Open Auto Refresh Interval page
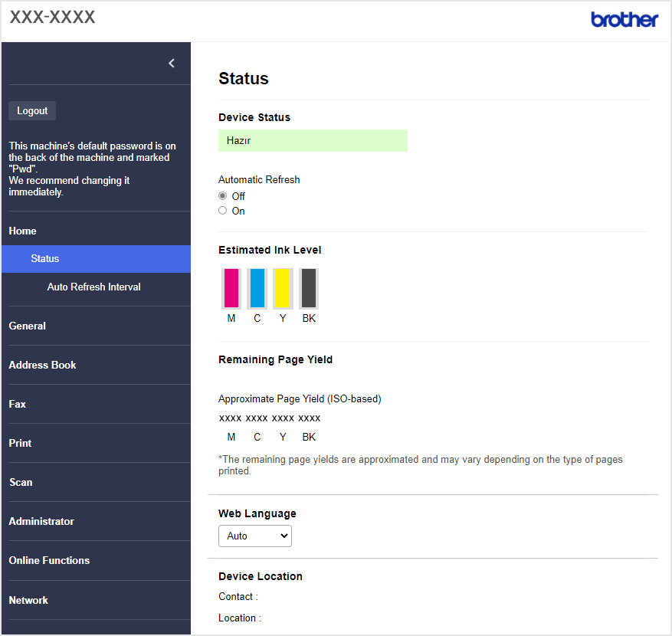The width and height of the screenshot is (672, 636). 94,287
